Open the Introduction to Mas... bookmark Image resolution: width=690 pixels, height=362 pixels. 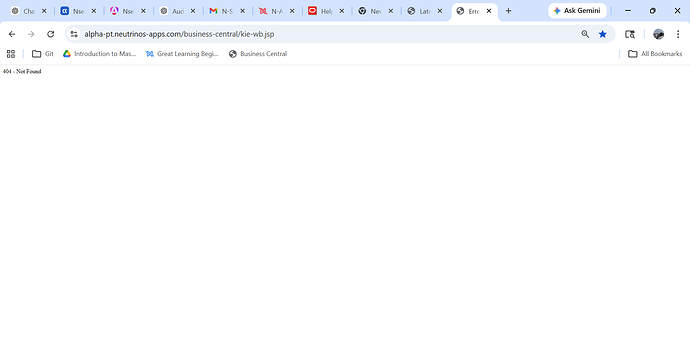coord(99,54)
